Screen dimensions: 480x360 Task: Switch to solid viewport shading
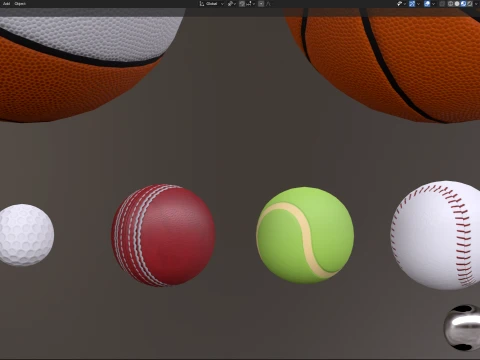[x=457, y=4]
